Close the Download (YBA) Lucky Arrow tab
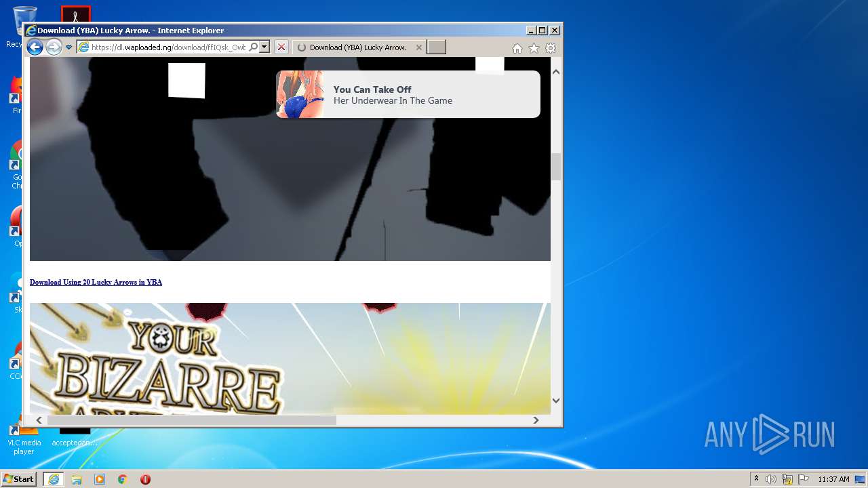868x488 pixels. point(418,47)
